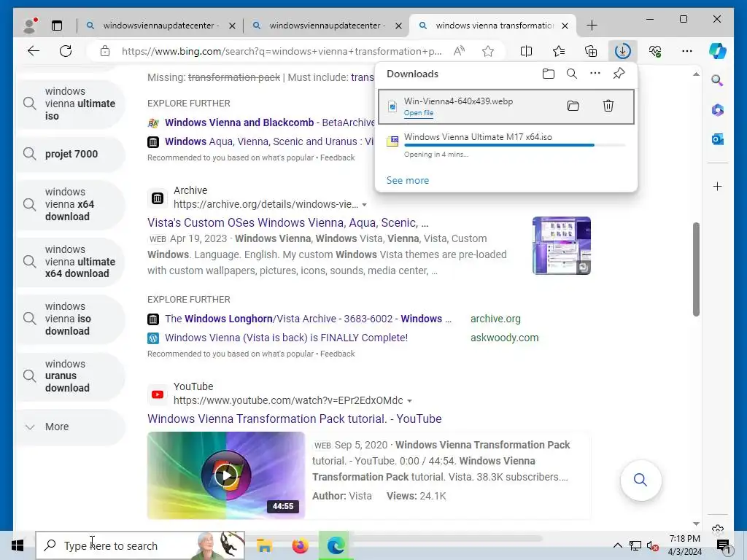Delete the Win-Vienna4 webp download
Image resolution: width=747 pixels, height=560 pixels.
point(608,106)
